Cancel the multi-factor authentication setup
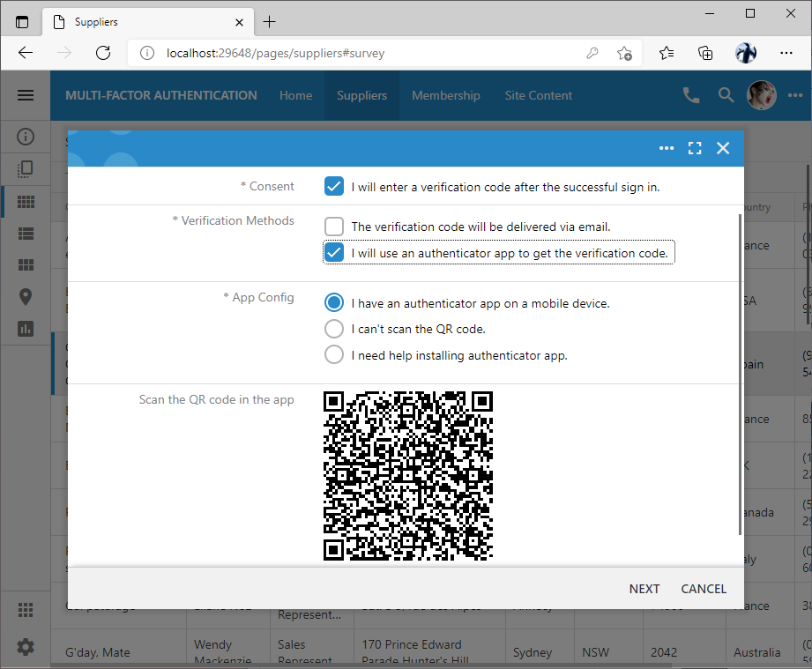This screenshot has height=669, width=812. (703, 588)
